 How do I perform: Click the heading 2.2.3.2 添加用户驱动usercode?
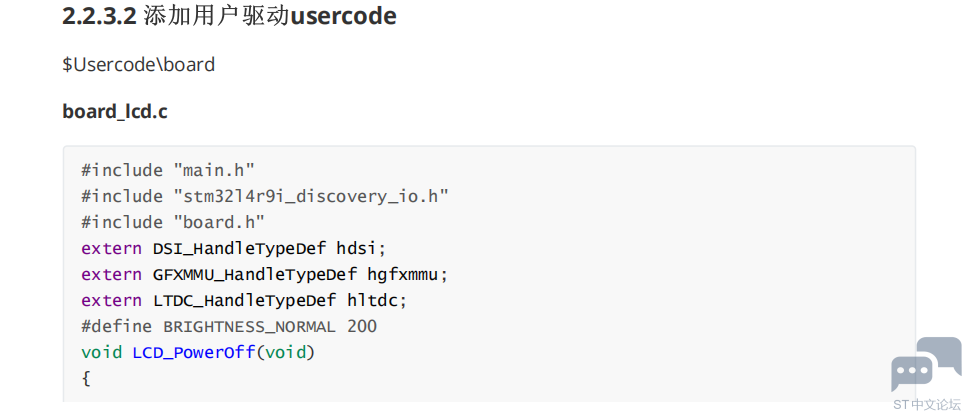[230, 16]
